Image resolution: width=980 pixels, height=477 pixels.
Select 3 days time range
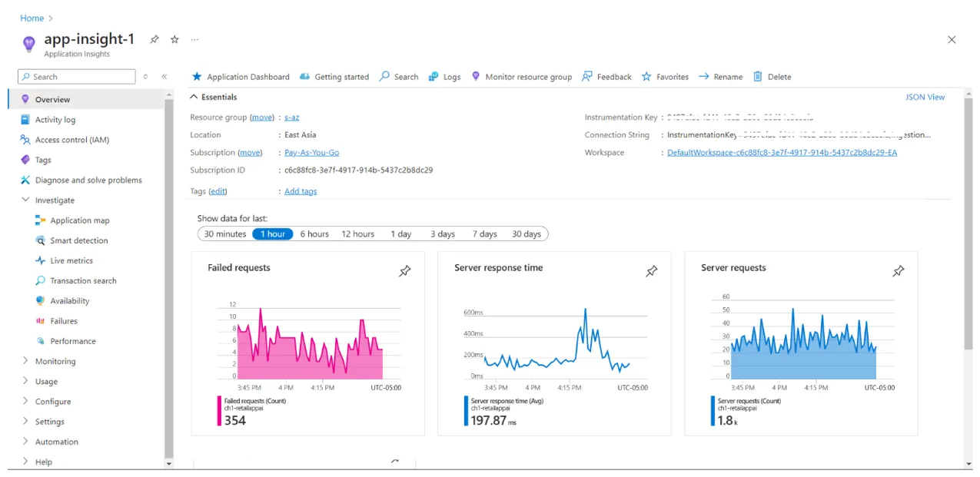443,234
